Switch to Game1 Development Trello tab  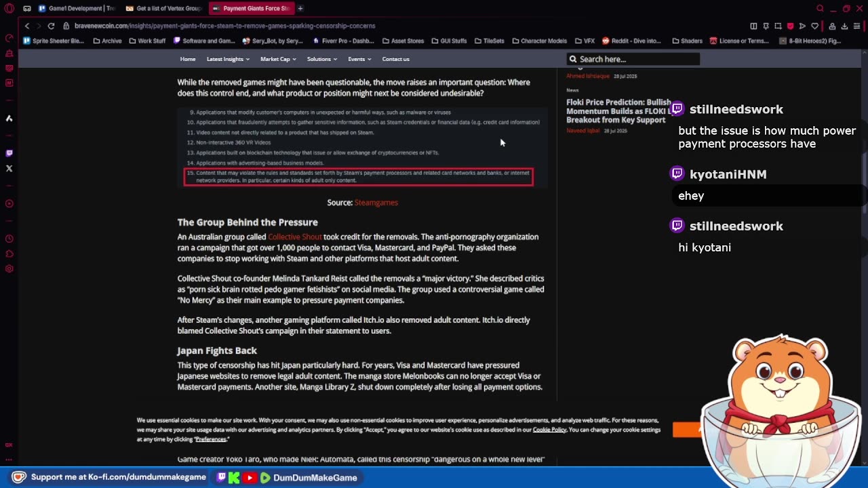77,8
